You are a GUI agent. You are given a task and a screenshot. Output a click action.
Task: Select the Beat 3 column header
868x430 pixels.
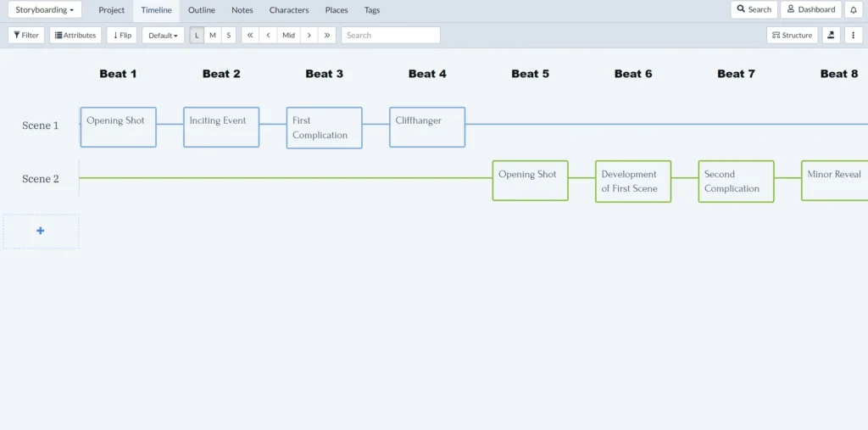324,74
